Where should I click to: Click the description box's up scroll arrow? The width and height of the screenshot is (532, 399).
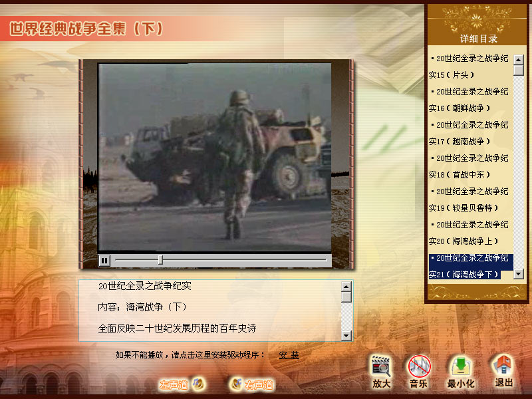pyautogui.click(x=346, y=287)
